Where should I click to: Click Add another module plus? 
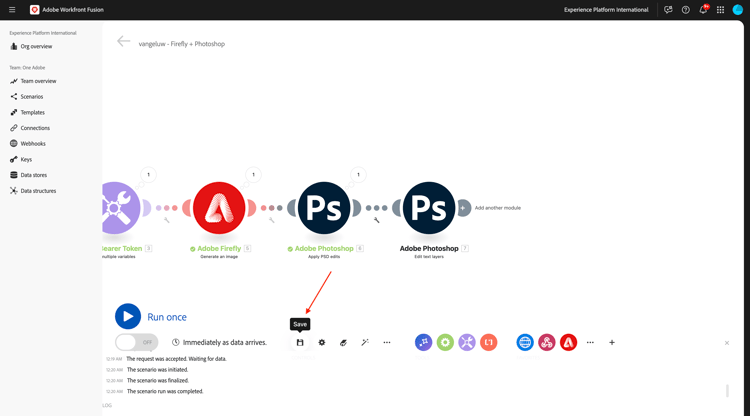pyautogui.click(x=463, y=208)
